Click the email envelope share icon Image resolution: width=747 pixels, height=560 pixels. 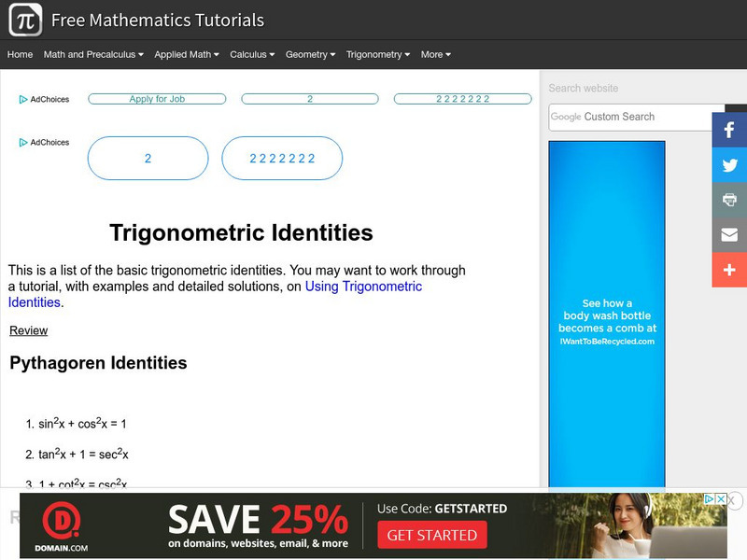(729, 235)
